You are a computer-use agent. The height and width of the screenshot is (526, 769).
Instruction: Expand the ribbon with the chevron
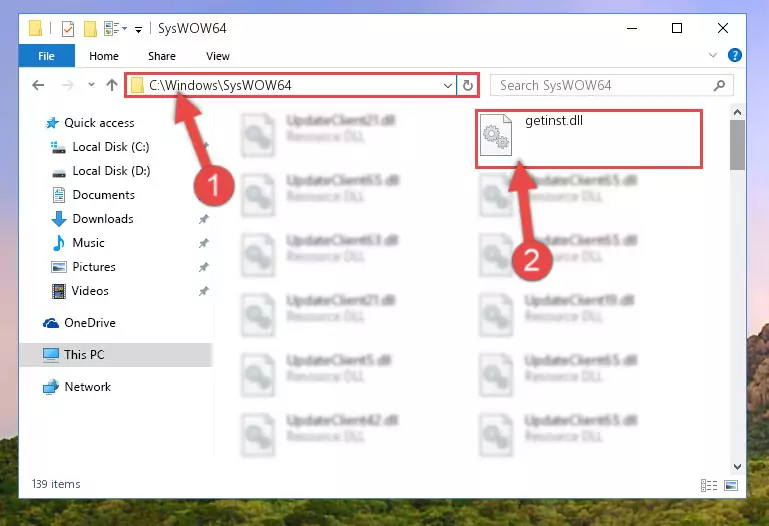(x=713, y=55)
